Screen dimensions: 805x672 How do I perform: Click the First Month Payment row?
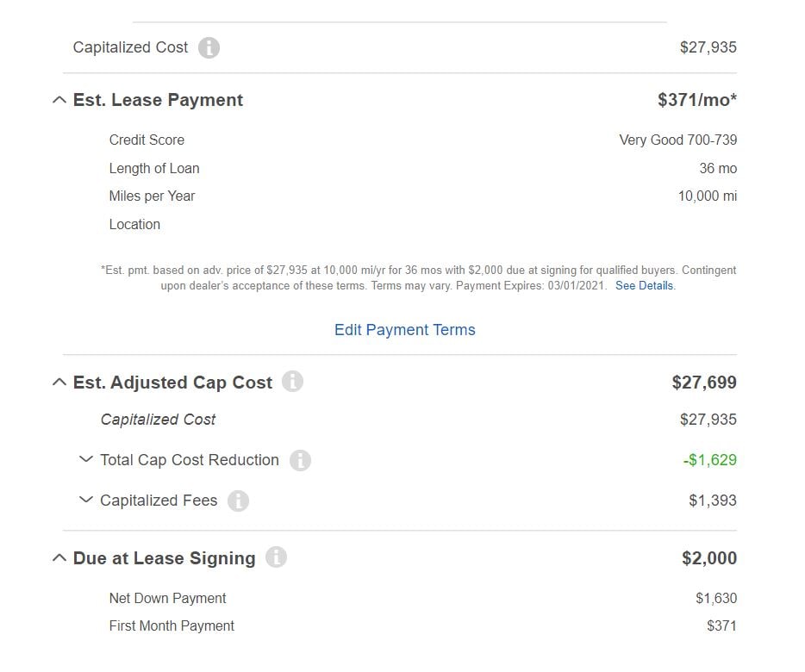pyautogui.click(x=422, y=625)
